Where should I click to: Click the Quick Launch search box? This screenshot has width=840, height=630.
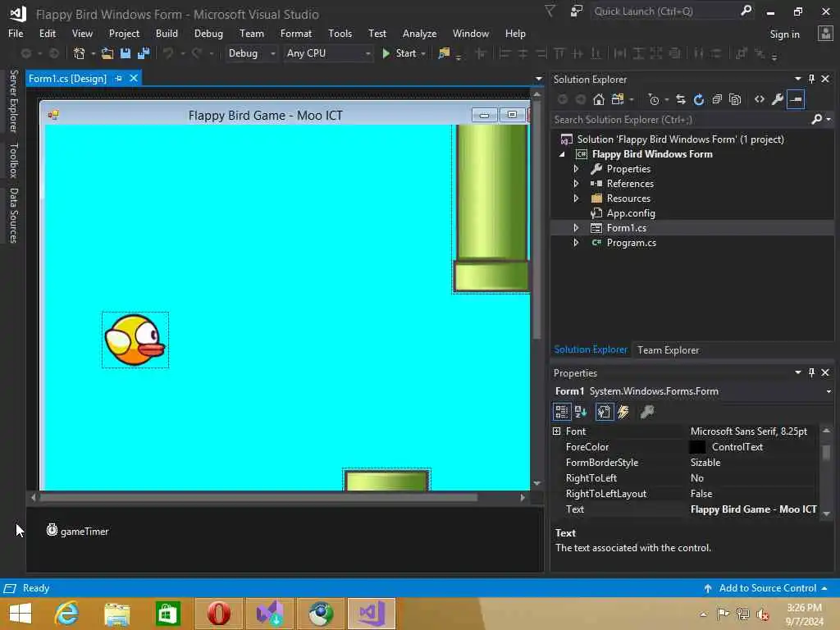click(664, 11)
